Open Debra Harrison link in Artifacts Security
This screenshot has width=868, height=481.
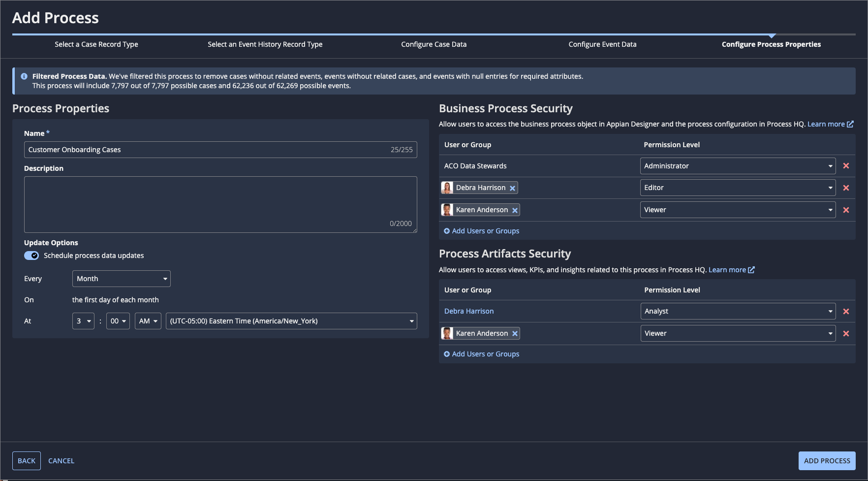(x=469, y=311)
